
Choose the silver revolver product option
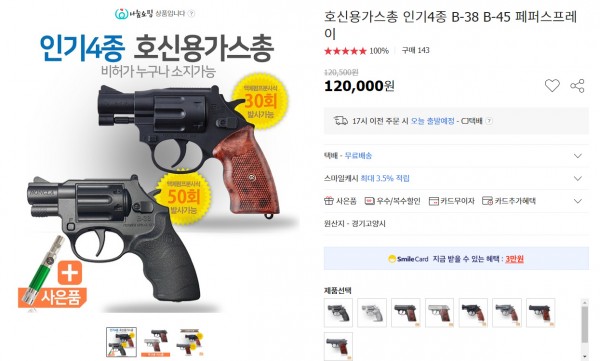pyautogui.click(x=372, y=313)
